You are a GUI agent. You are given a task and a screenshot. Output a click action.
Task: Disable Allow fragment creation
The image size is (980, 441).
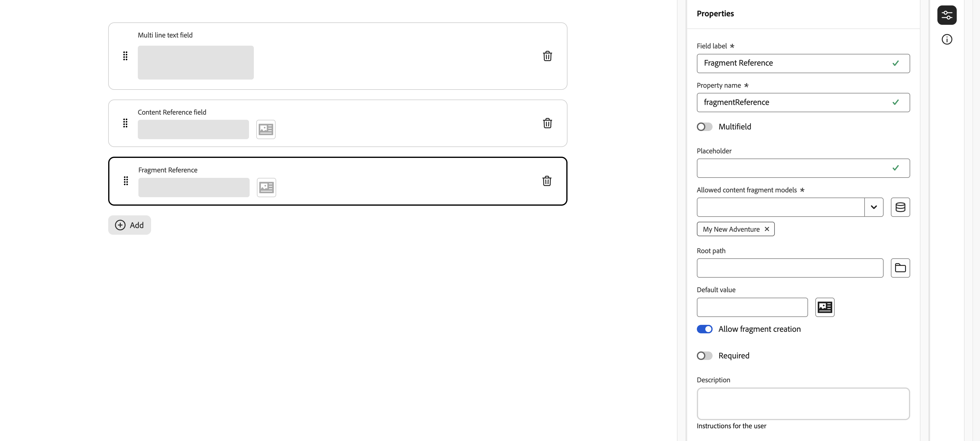pyautogui.click(x=704, y=329)
